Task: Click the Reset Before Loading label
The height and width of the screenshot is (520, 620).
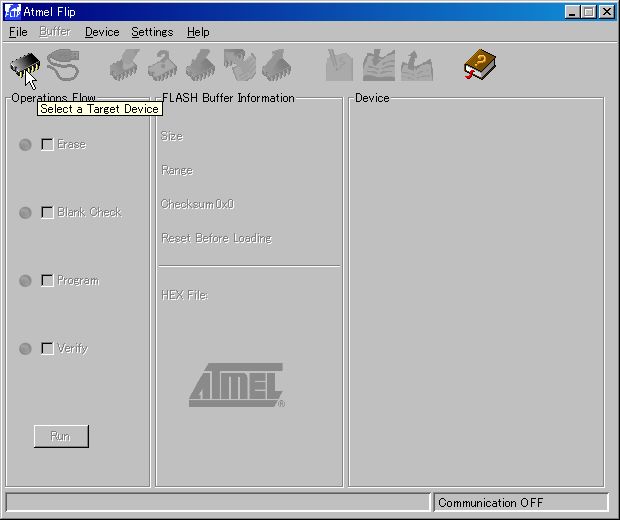Action: 216,238
